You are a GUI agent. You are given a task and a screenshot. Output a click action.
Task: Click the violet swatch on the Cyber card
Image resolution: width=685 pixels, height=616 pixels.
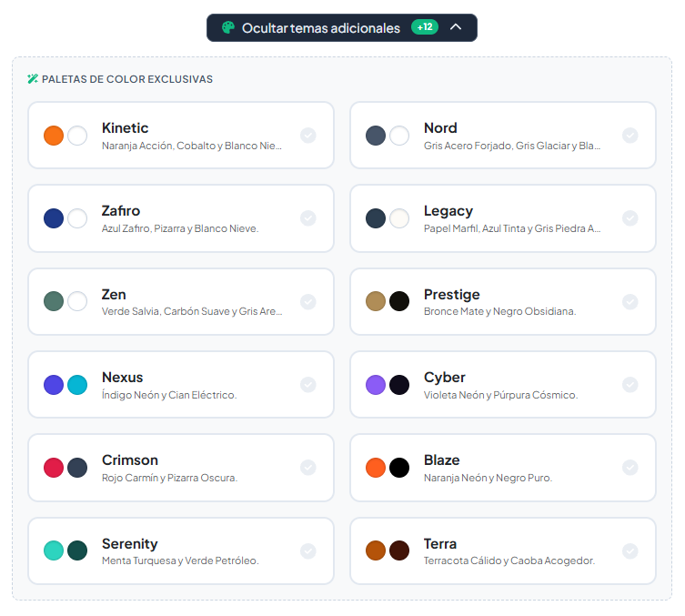pyautogui.click(x=376, y=385)
